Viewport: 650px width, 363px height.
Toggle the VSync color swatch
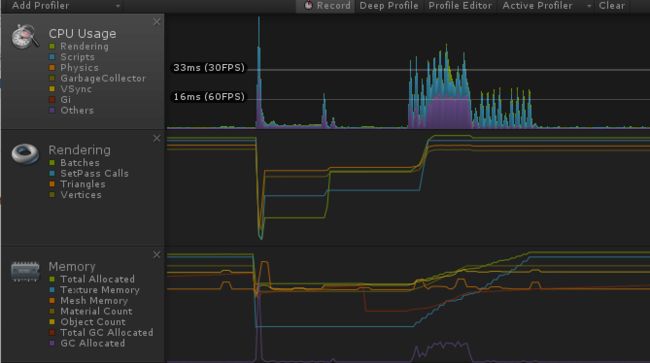click(x=52, y=89)
